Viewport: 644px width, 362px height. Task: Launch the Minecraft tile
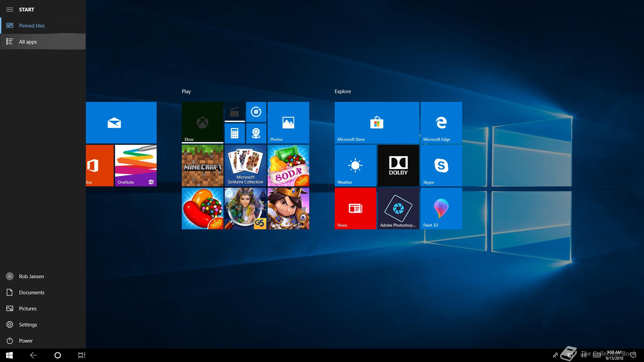pyautogui.click(x=203, y=166)
